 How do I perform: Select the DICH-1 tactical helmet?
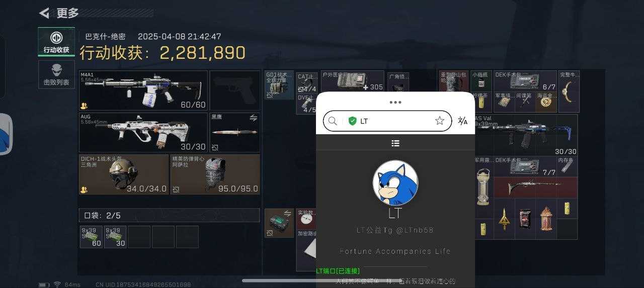click(x=124, y=174)
